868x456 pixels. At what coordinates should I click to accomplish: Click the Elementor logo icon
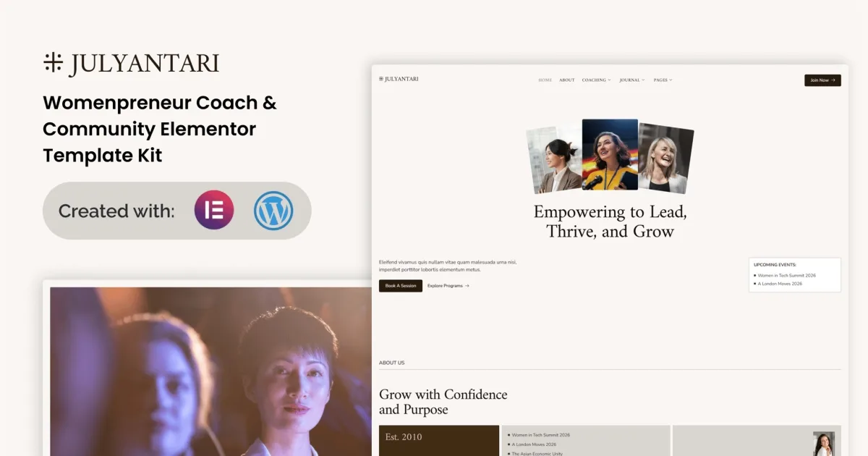214,211
